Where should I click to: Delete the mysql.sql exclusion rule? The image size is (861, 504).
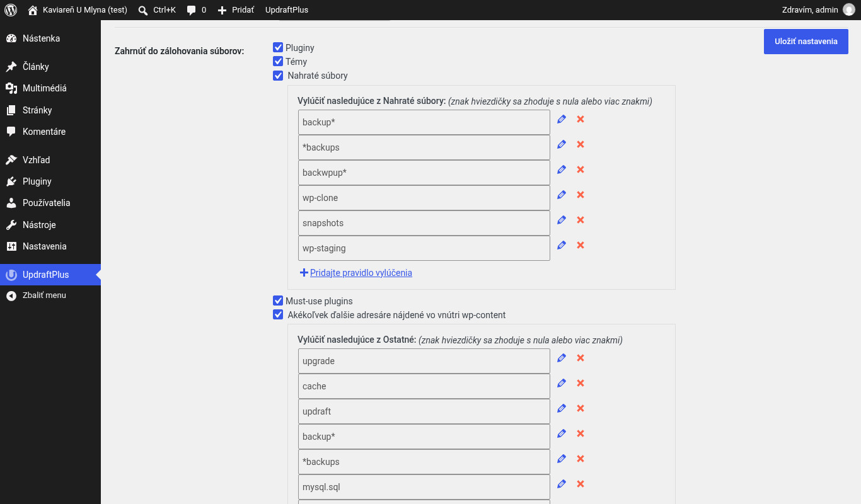pos(581,484)
